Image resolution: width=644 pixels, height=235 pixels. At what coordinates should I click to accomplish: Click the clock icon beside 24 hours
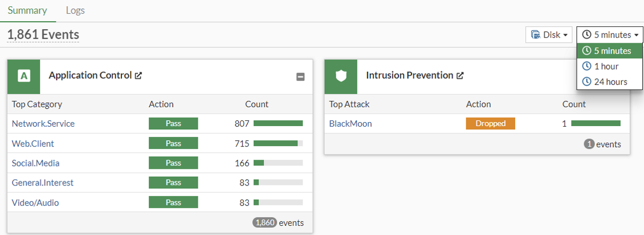pyautogui.click(x=586, y=82)
